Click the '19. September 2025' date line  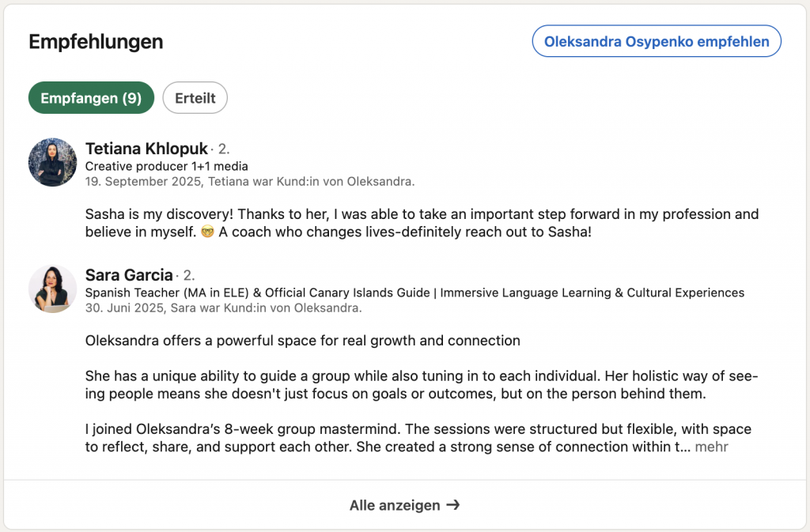(x=249, y=181)
